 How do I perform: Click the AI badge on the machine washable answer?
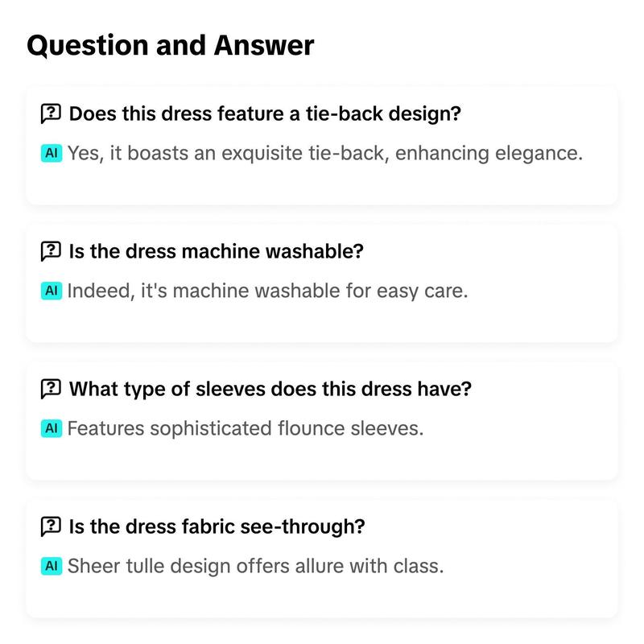[52, 291]
